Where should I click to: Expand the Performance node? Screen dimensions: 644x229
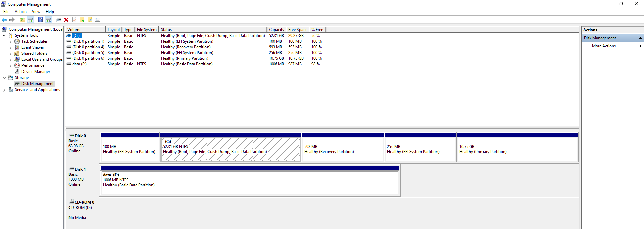11,66
